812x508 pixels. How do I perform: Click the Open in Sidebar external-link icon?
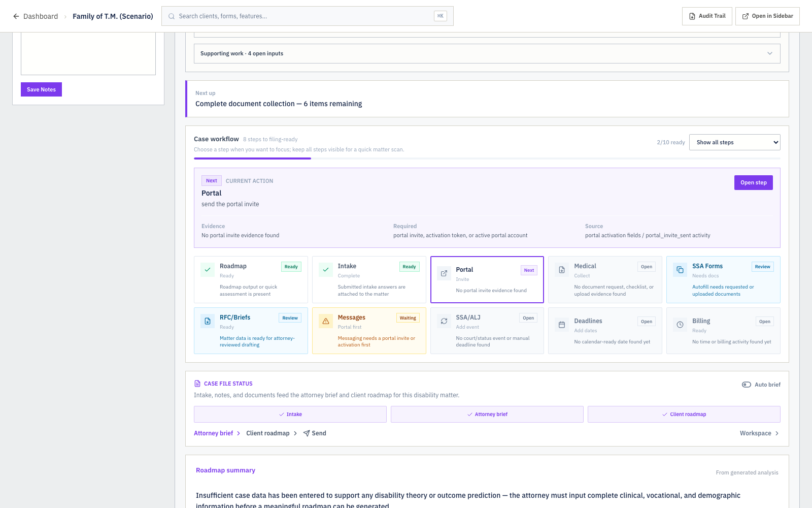tap(746, 16)
